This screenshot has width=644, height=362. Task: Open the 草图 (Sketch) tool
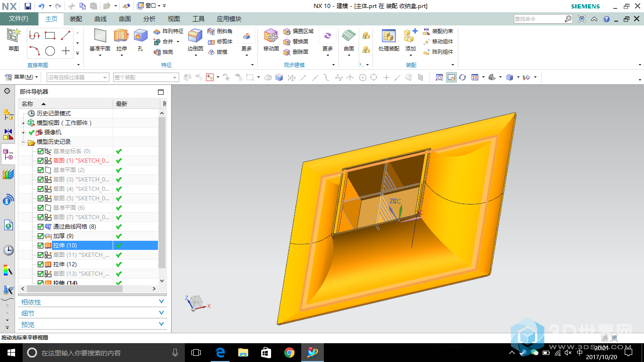point(14,40)
